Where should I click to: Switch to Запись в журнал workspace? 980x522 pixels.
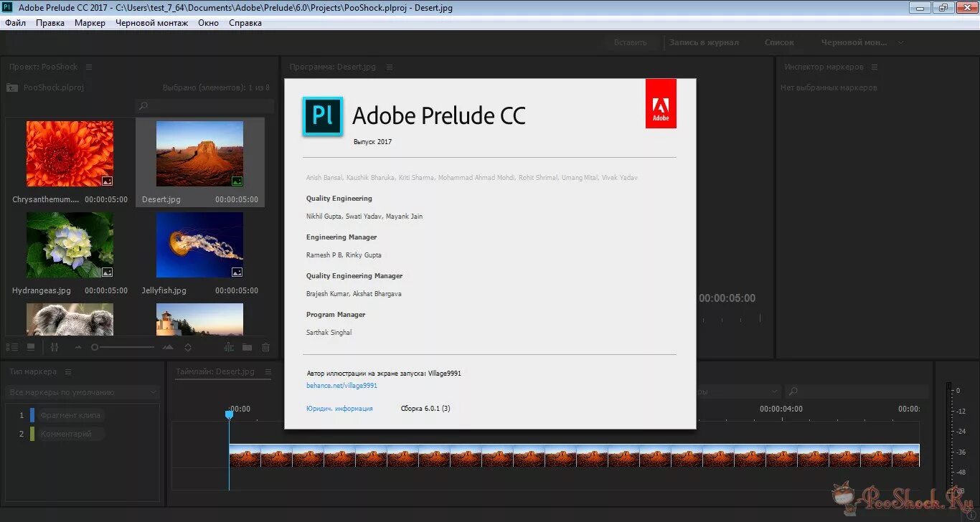704,42
